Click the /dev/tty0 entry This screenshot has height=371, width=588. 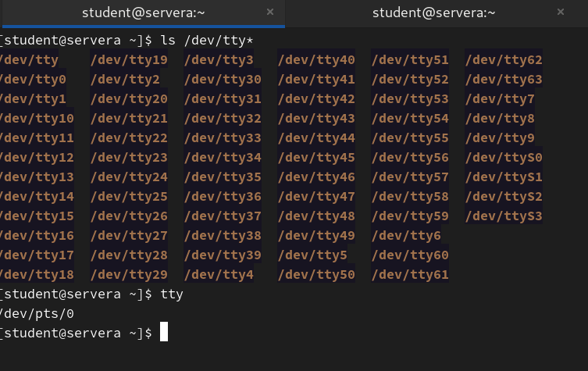(x=33, y=79)
